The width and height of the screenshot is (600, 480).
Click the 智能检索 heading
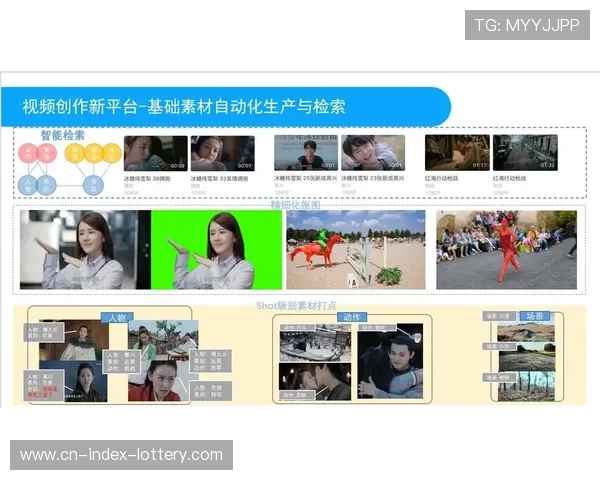tap(63, 135)
